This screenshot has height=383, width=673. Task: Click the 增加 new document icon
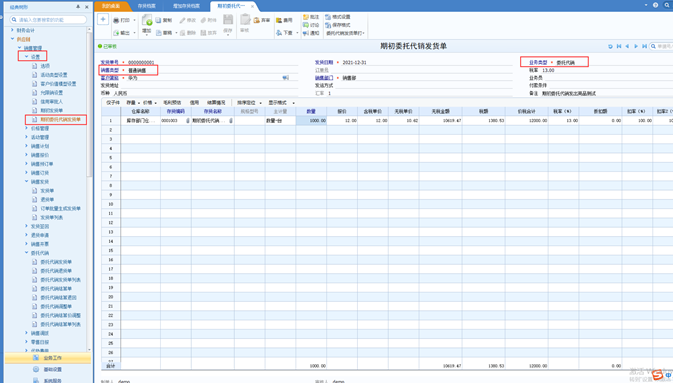[x=147, y=20]
